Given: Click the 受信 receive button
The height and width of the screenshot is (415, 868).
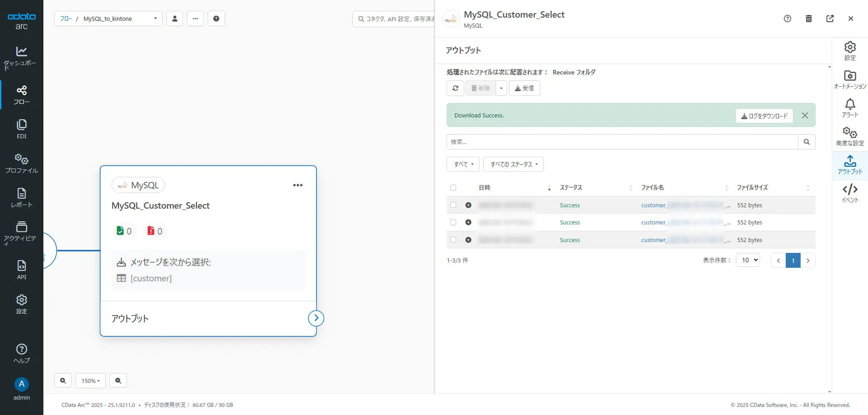Looking at the screenshot, I should 524,88.
